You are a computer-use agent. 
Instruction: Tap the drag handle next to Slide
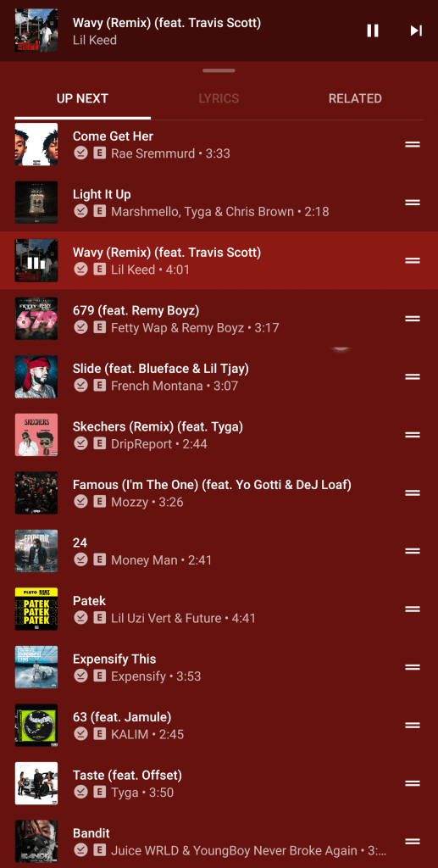point(413,377)
